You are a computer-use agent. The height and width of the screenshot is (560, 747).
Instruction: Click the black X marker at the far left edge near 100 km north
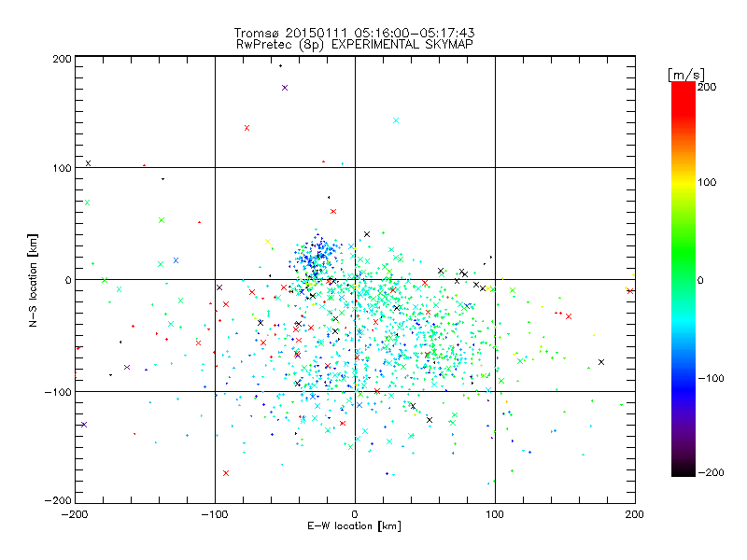coord(88,163)
